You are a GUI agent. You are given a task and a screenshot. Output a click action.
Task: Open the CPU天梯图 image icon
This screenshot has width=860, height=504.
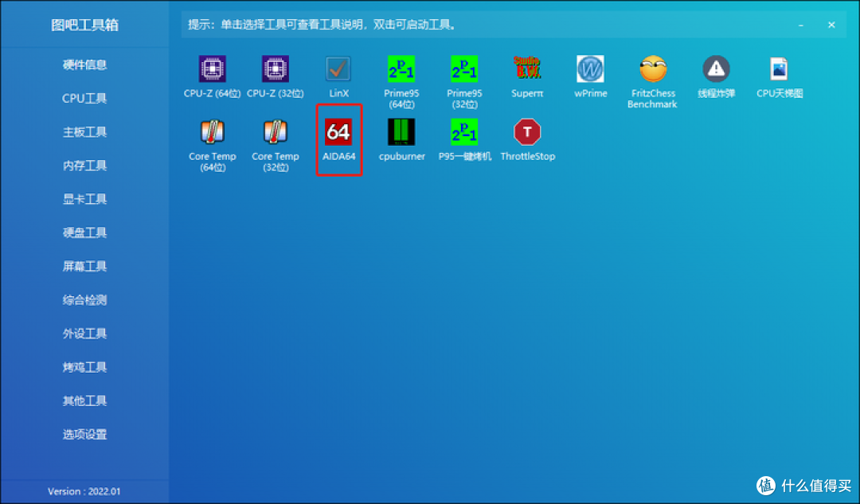(x=780, y=69)
